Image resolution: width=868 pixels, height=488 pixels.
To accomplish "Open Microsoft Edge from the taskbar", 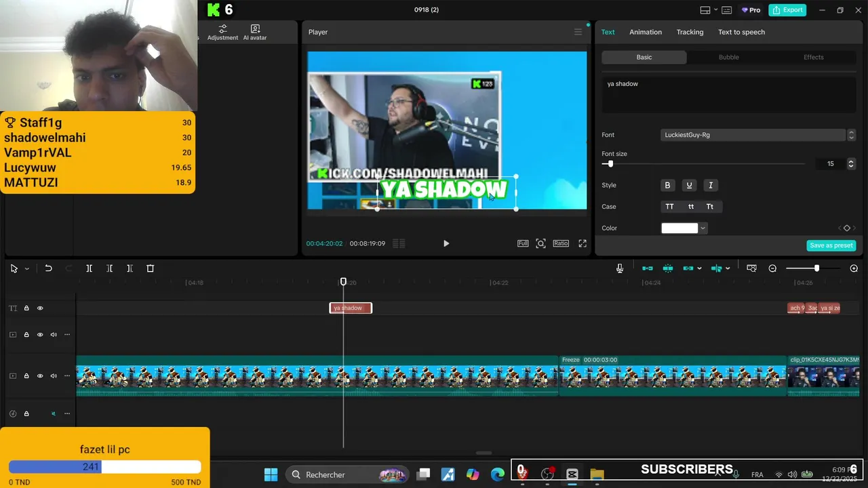I will point(498,474).
